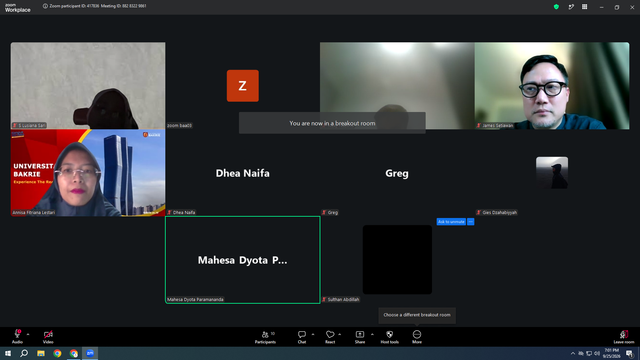Screen dimensions: 640x360
Task: Open the Participants panel
Action: click(x=266, y=336)
